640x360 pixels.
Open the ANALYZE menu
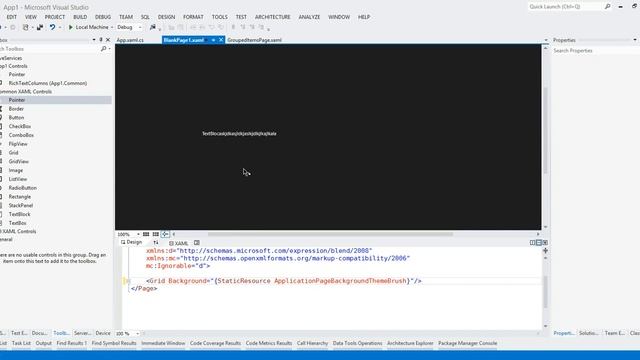(309, 17)
